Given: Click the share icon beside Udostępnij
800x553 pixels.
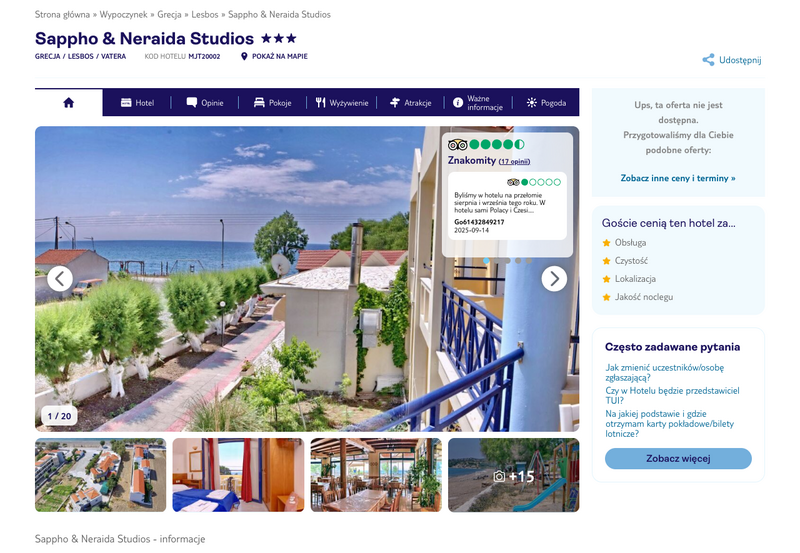Looking at the screenshot, I should [708, 60].
